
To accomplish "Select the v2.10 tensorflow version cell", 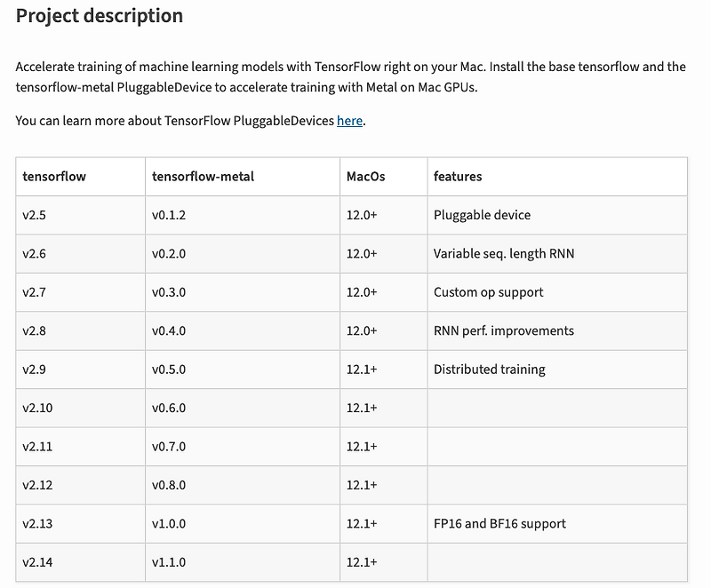I will [x=37, y=408].
